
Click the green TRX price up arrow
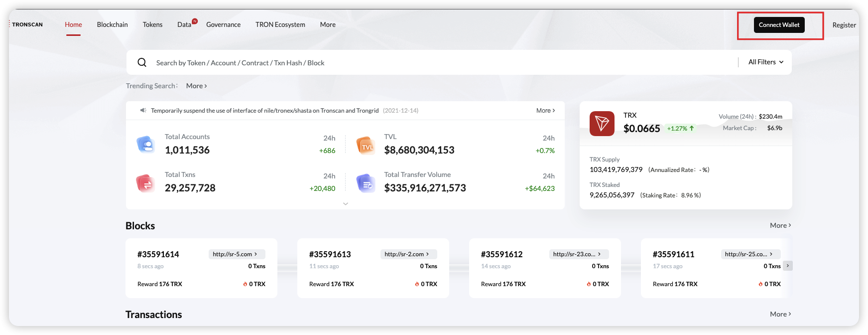692,128
